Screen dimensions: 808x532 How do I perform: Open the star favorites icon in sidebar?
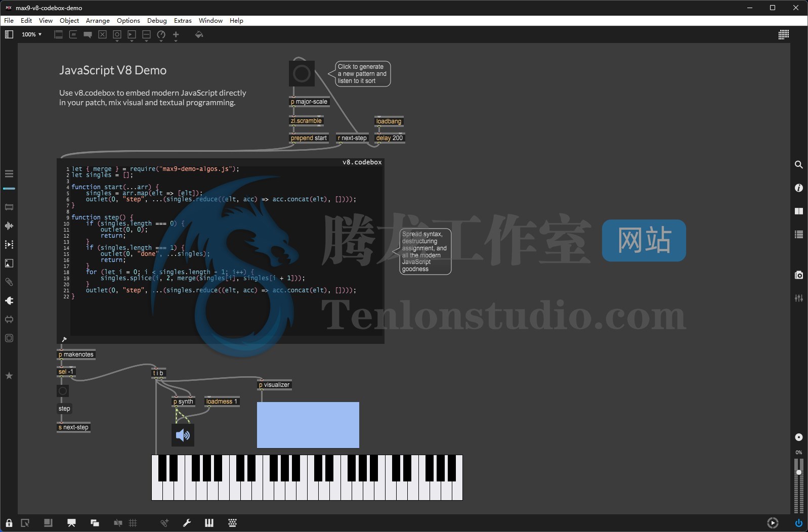[x=9, y=376]
